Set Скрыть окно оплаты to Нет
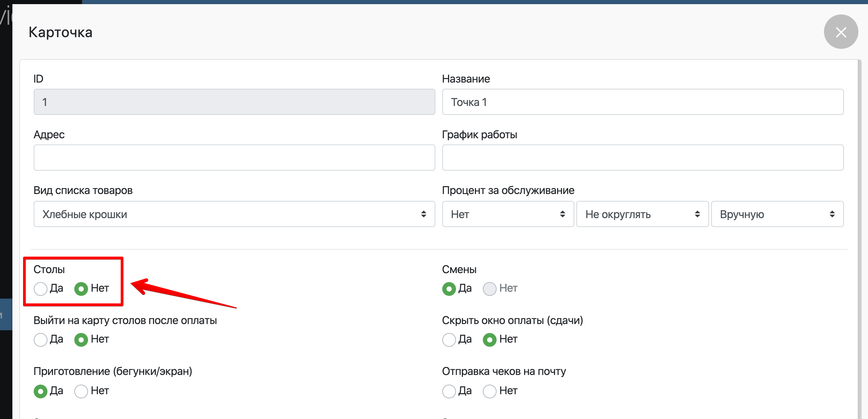The height and width of the screenshot is (419, 868). pyautogui.click(x=490, y=340)
